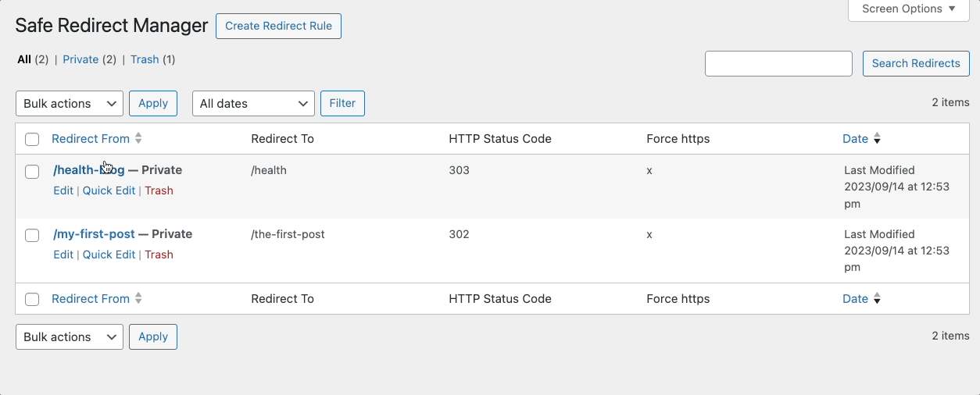Click sort arrows beside bottom Redirect From header
980x395 pixels.
(x=138, y=298)
